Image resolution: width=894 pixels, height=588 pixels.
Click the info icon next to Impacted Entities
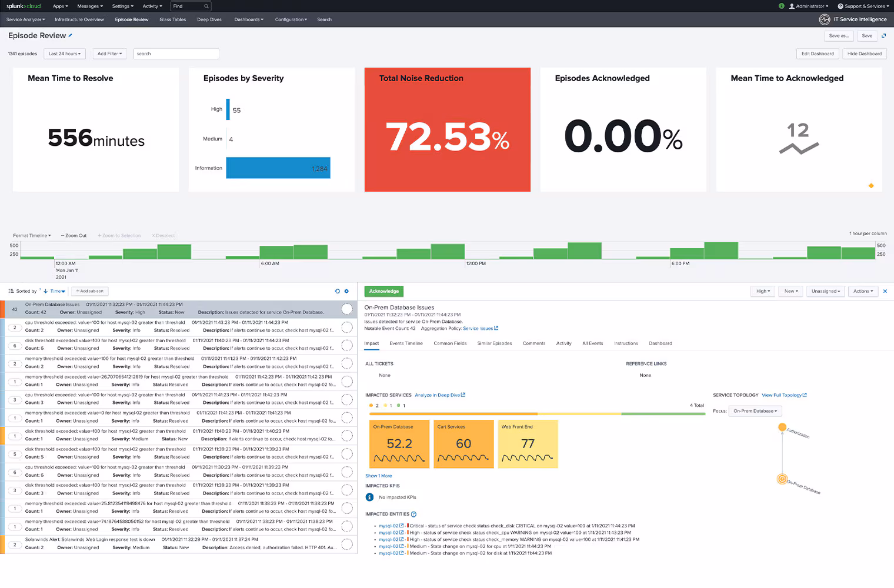(413, 514)
